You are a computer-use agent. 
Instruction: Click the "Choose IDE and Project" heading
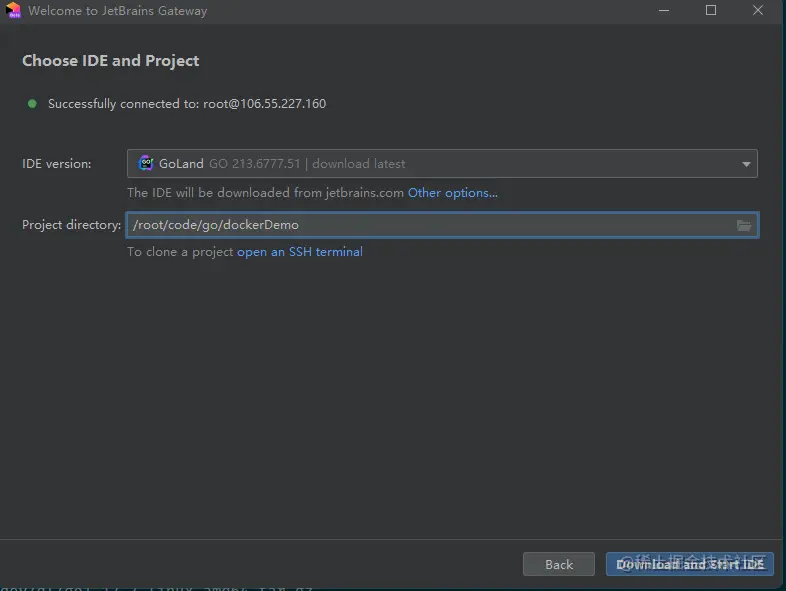point(110,61)
